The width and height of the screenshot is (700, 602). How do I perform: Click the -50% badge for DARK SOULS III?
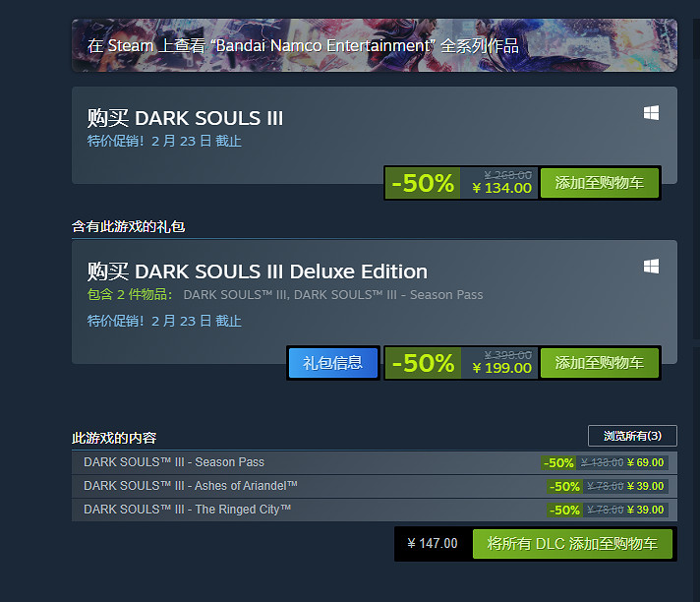pyautogui.click(x=423, y=183)
